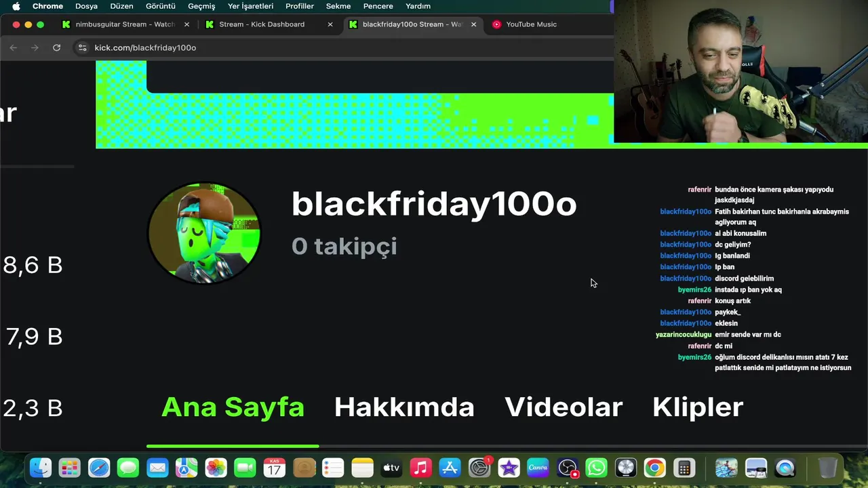Open Calendar showing 17 in dock
Viewport: 868px width, 488px height.
[x=275, y=468]
